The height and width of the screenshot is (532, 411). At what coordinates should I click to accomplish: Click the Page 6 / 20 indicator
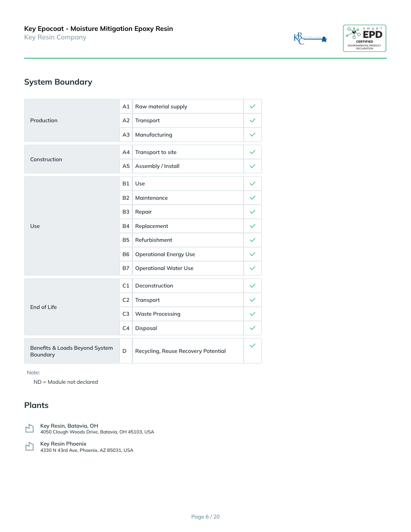(205, 517)
